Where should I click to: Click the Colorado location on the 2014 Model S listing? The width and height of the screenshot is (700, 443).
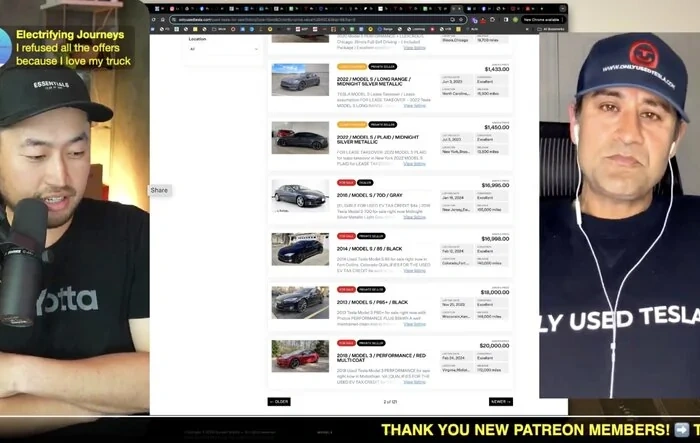[x=456, y=262]
